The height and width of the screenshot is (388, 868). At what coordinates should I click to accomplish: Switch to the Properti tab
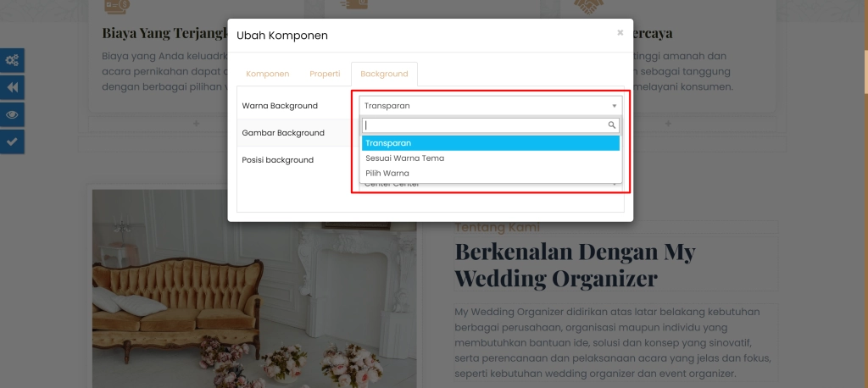click(325, 74)
